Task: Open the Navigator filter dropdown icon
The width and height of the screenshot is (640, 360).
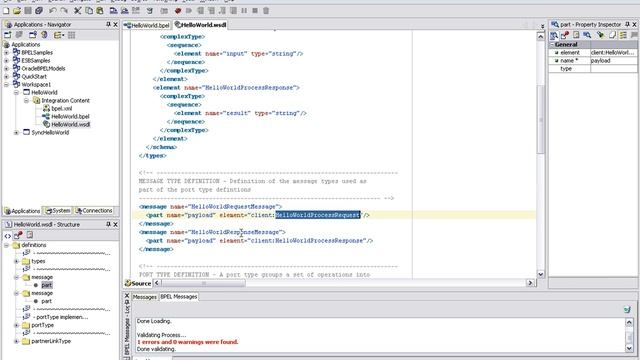Action: point(59,35)
